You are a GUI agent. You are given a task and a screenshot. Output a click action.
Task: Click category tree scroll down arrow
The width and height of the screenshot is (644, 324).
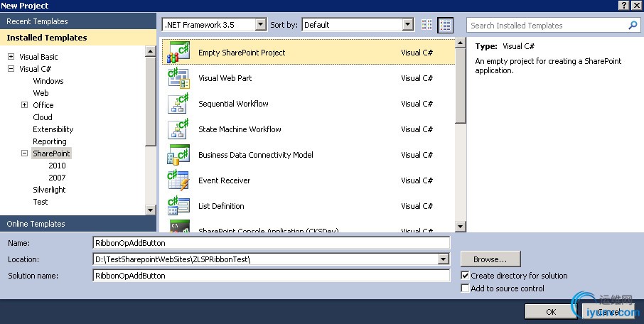pos(151,210)
